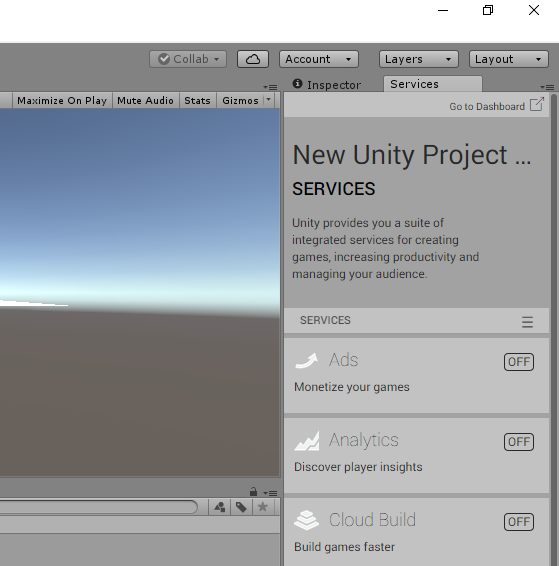Open the Ads service entry

[416, 375]
